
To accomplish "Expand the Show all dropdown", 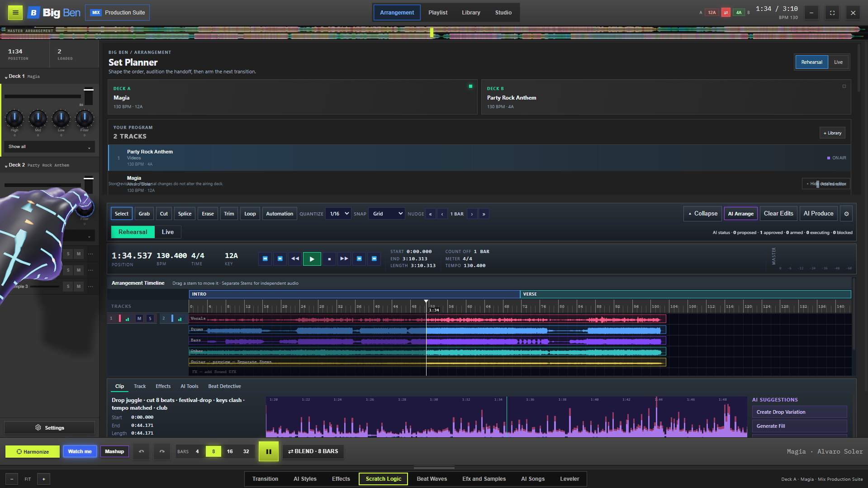I will (49, 147).
